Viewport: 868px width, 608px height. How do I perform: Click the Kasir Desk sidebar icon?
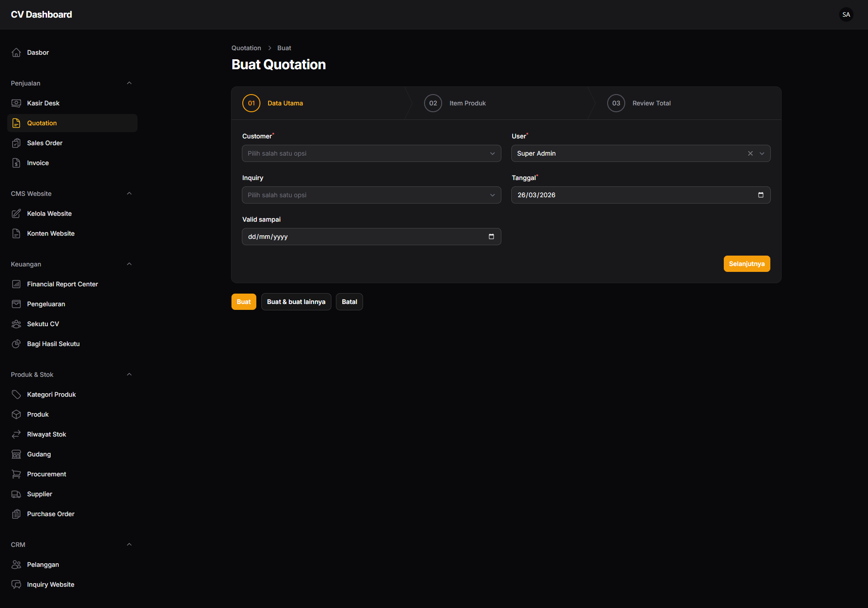pos(16,103)
